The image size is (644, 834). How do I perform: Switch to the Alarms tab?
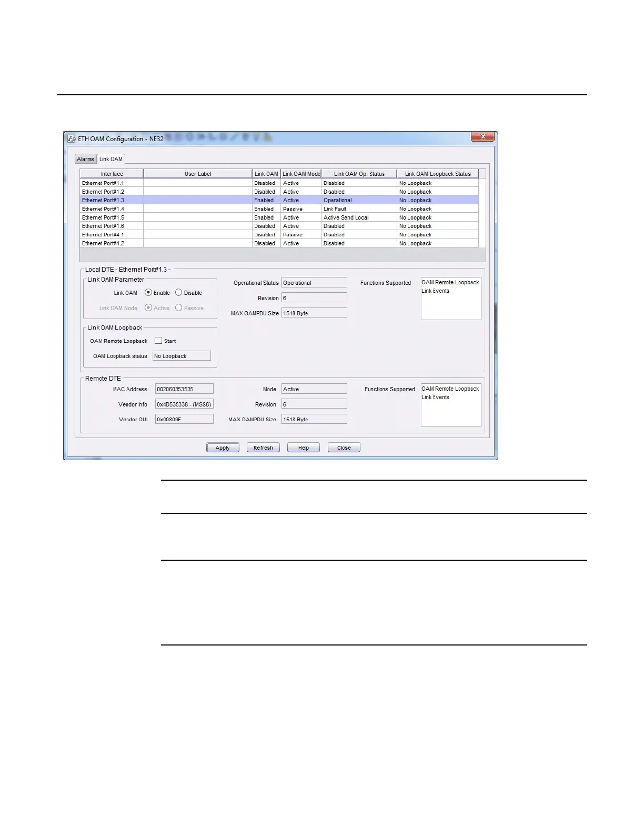tap(85, 159)
